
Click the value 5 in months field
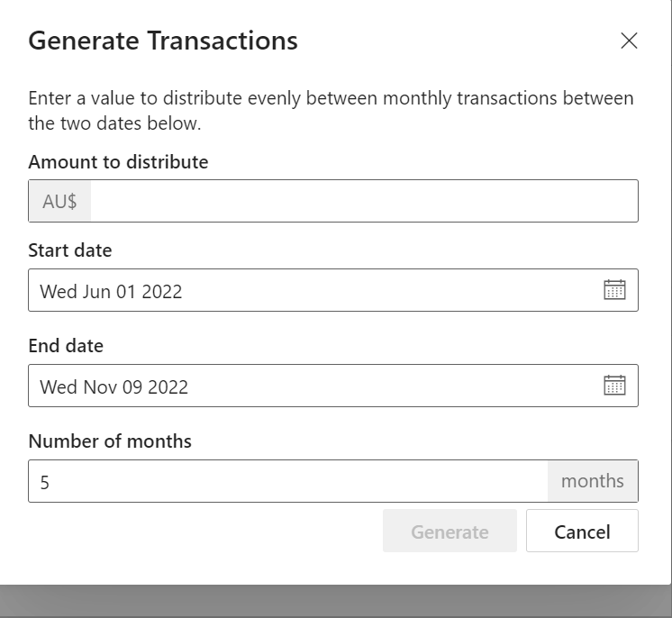[44, 483]
